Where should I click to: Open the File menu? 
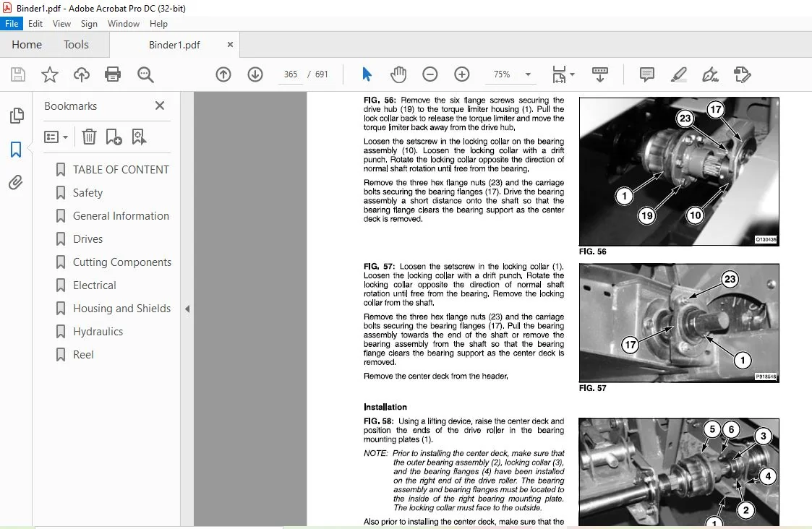click(x=12, y=24)
